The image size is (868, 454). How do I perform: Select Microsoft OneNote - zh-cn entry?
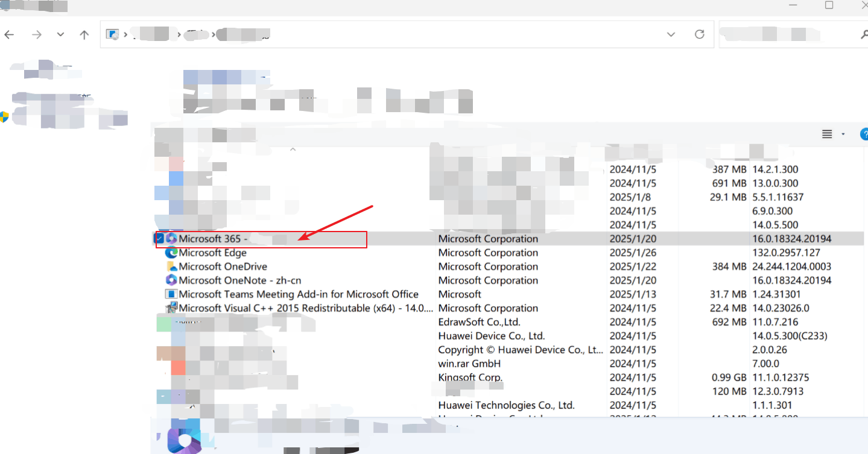240,280
